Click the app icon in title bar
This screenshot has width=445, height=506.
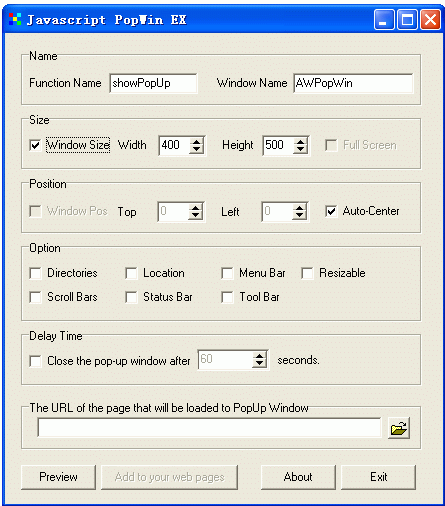tap(15, 20)
